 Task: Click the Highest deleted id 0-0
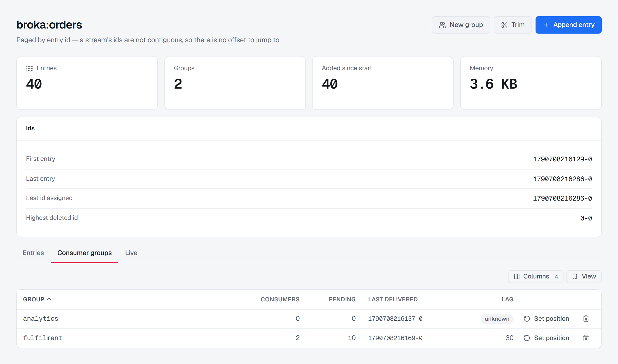[x=586, y=218]
